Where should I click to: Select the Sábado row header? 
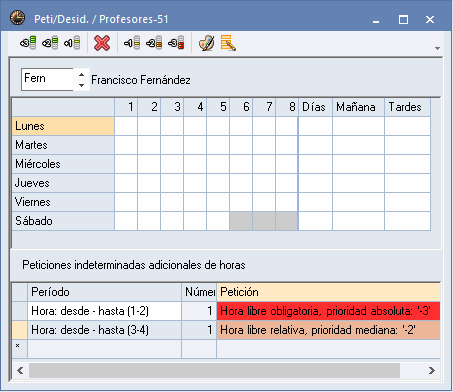coord(63,221)
